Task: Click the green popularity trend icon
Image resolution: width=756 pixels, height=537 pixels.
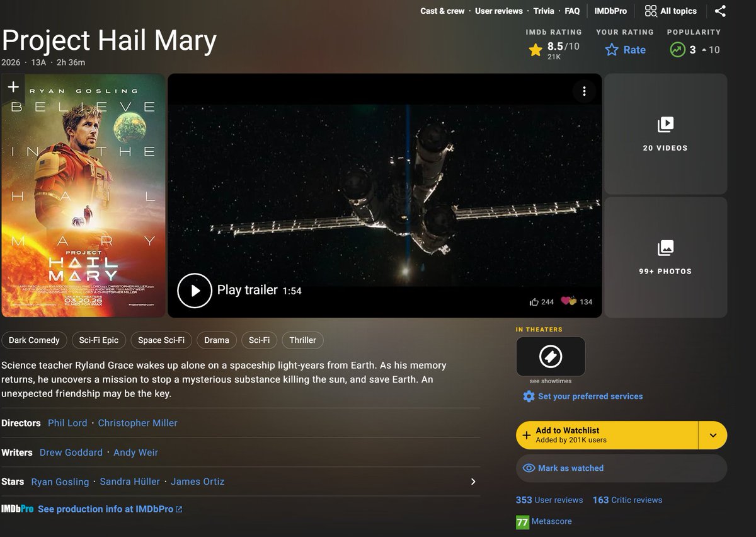Action: tap(677, 50)
